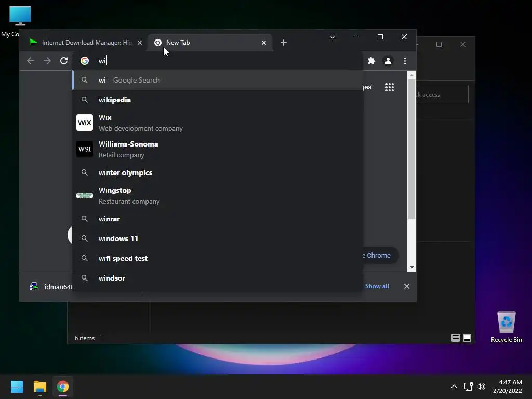Click the '6 items' status text
Image resolution: width=532 pixels, height=399 pixels.
[85, 338]
